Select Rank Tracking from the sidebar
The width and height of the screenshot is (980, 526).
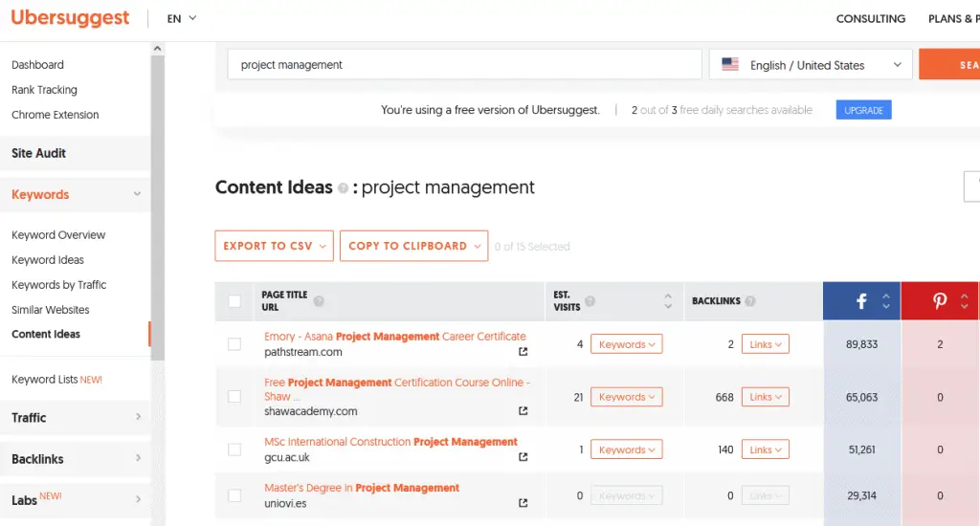click(44, 90)
